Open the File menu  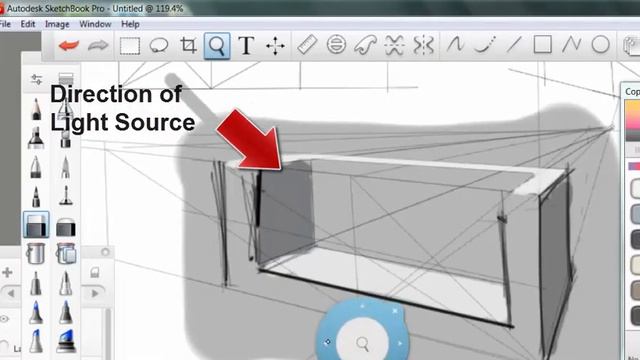pos(5,24)
